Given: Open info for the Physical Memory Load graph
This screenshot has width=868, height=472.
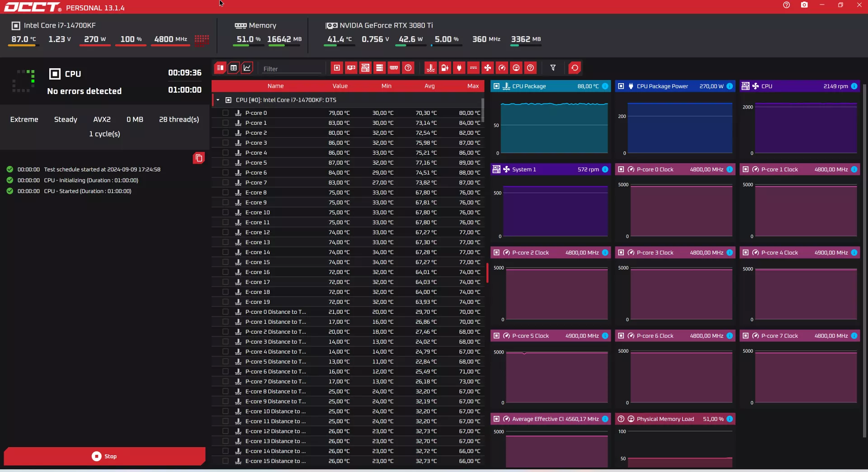Looking at the screenshot, I should pos(730,419).
